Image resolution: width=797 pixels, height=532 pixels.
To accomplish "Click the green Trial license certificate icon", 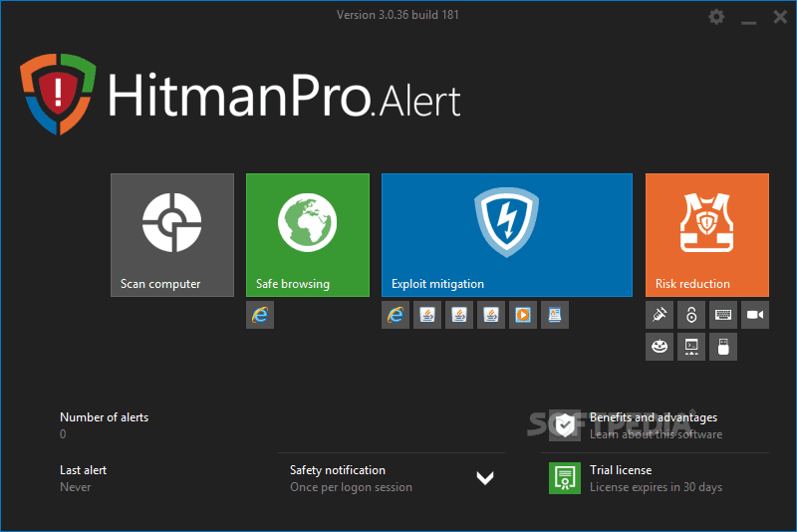I will pos(564,478).
